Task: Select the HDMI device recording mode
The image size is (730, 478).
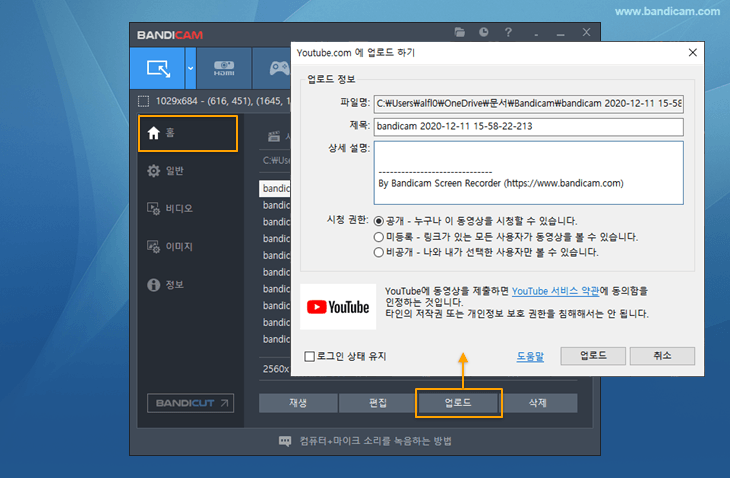Action: (x=224, y=68)
